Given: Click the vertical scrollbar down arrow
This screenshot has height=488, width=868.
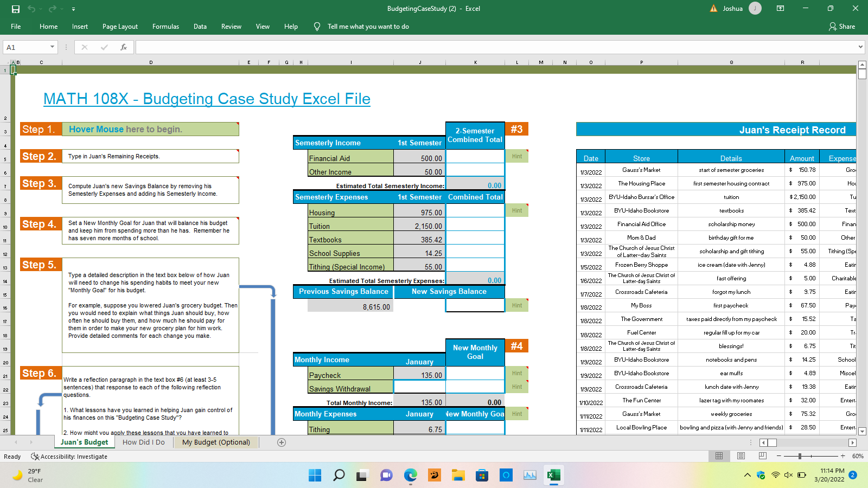Looking at the screenshot, I should tap(862, 431).
